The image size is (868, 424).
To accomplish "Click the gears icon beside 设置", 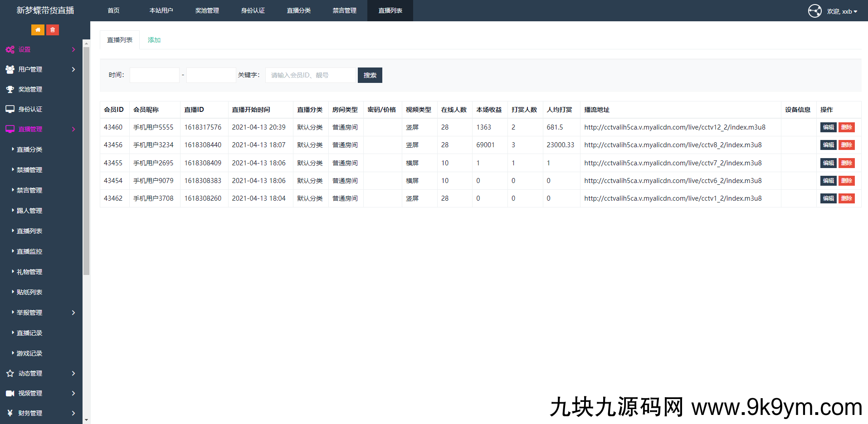I will pyautogui.click(x=10, y=50).
